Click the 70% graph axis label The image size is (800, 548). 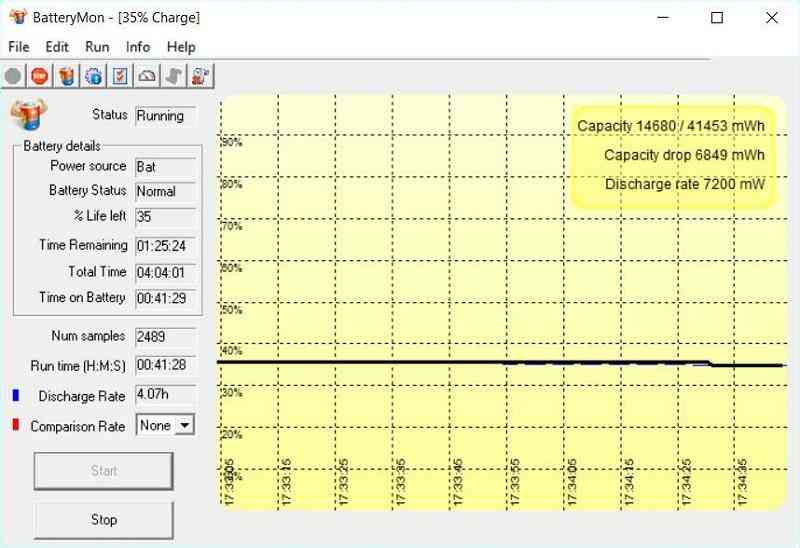coord(232,226)
